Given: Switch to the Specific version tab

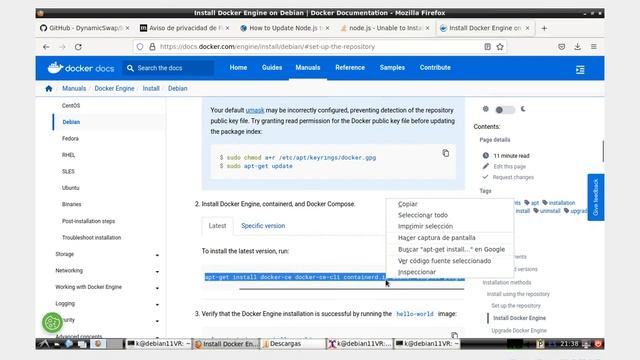Looking at the screenshot, I should point(263,226).
